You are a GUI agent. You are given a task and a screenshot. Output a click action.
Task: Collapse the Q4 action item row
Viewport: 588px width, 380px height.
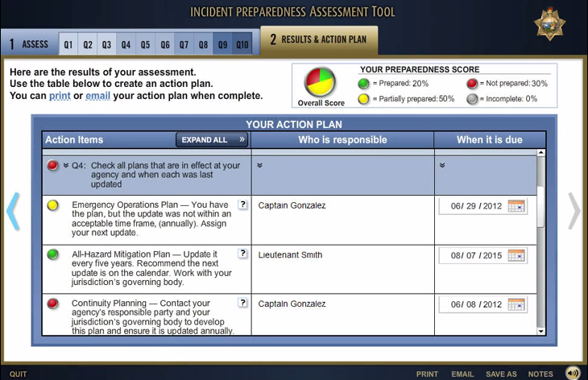(x=65, y=165)
